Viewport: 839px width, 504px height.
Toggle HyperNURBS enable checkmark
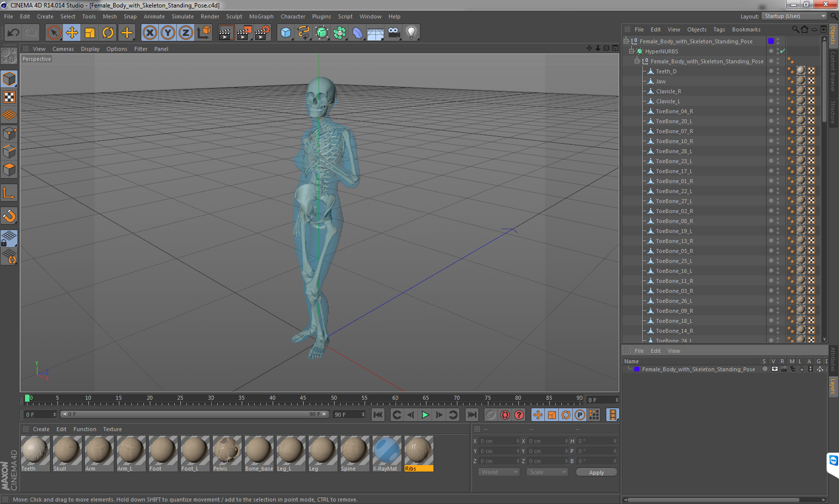point(783,51)
